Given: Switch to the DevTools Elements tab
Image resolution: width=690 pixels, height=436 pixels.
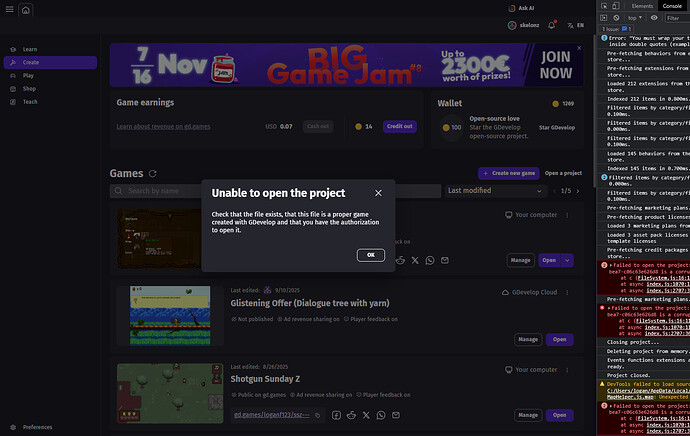Looking at the screenshot, I should tap(642, 6).
